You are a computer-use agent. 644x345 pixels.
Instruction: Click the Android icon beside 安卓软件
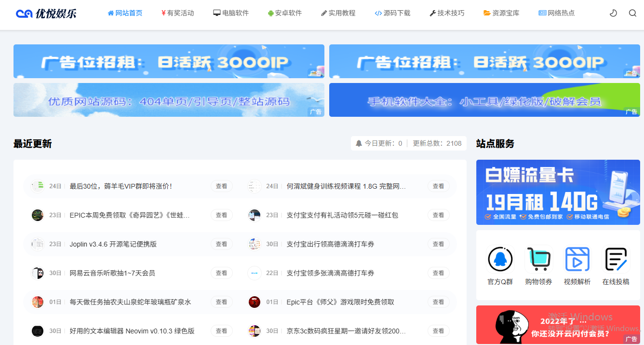(271, 13)
